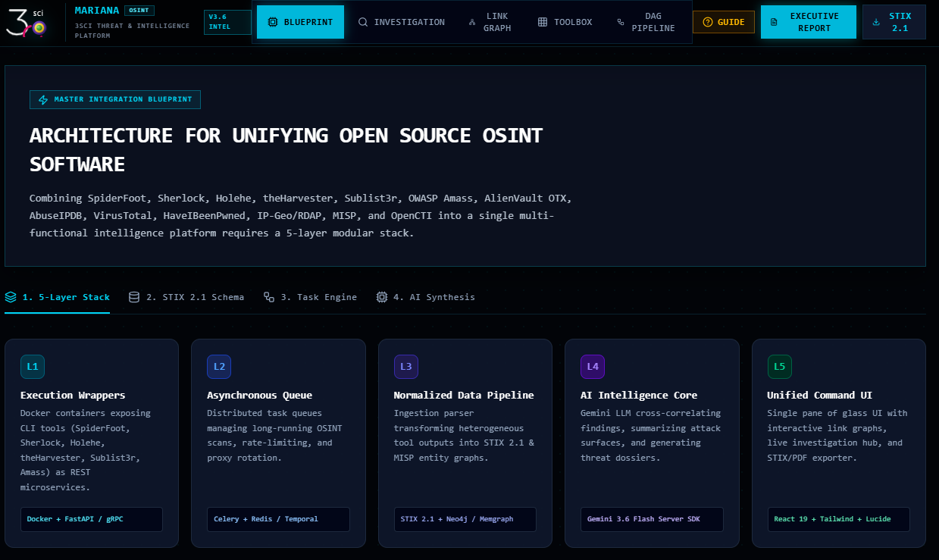
Task: Click the L2 layer badge
Action: coord(219,367)
